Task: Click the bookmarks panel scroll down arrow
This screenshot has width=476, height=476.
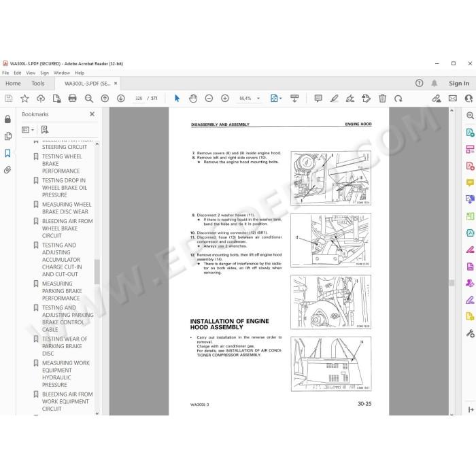Action: click(x=97, y=413)
